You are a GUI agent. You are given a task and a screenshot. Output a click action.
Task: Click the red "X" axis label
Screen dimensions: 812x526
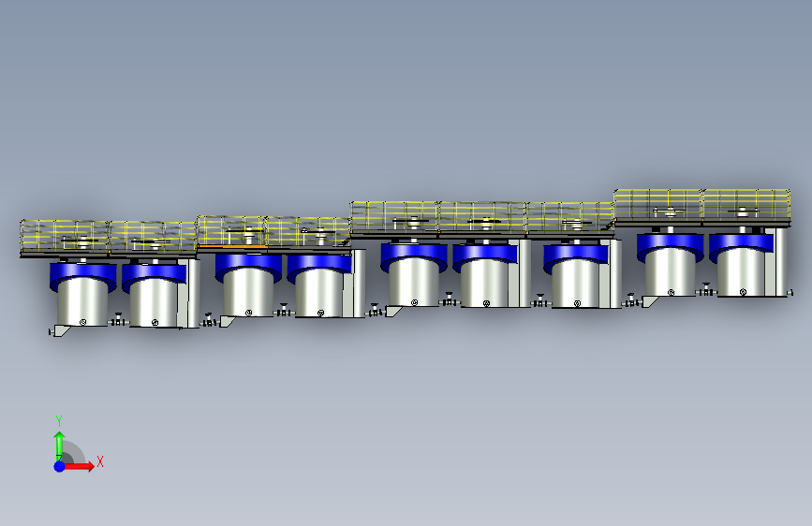pyautogui.click(x=100, y=461)
